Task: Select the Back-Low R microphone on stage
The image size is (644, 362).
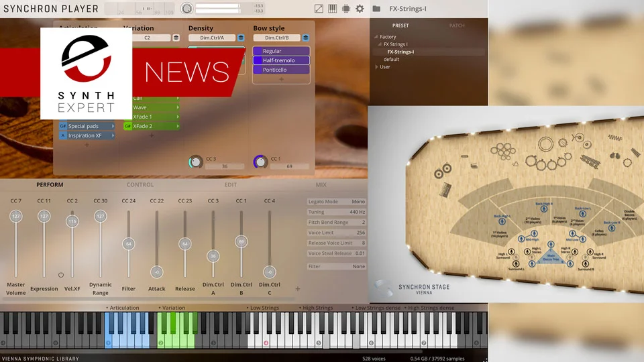Action: pyautogui.click(x=612, y=228)
